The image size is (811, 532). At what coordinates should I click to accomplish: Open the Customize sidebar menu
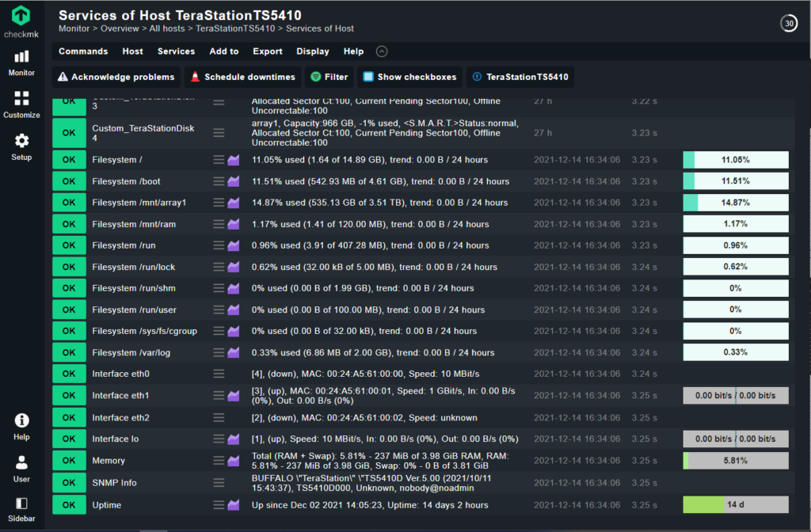(21, 105)
